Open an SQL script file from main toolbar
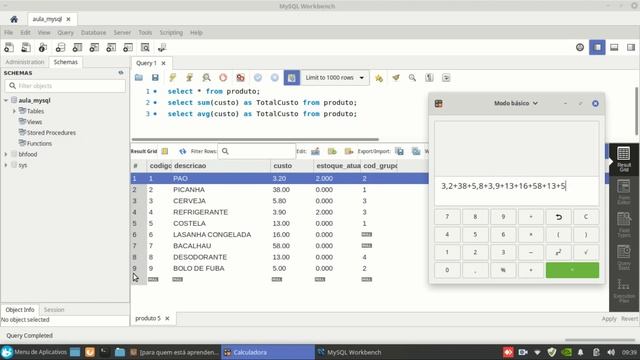The width and height of the screenshot is (640, 360). coord(26,48)
